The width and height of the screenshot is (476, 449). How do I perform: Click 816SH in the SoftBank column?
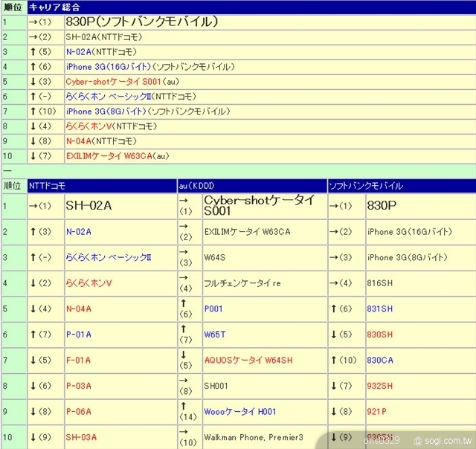[x=380, y=283]
